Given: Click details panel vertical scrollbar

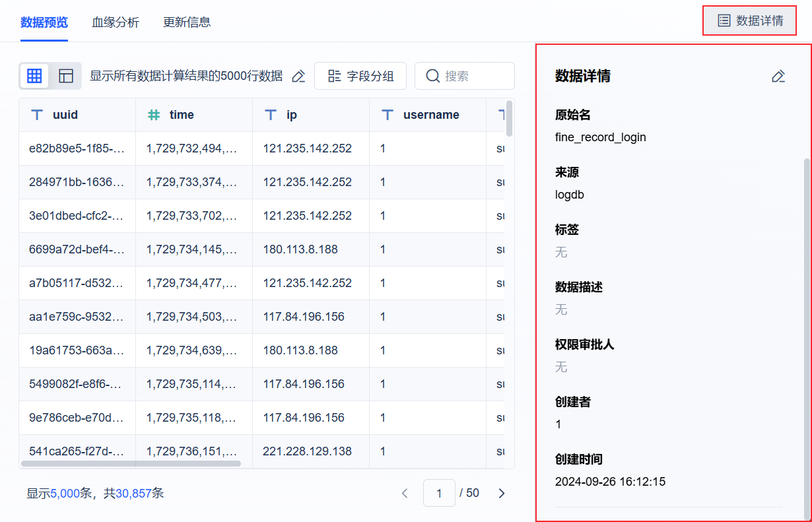Looking at the screenshot, I should (x=805, y=330).
